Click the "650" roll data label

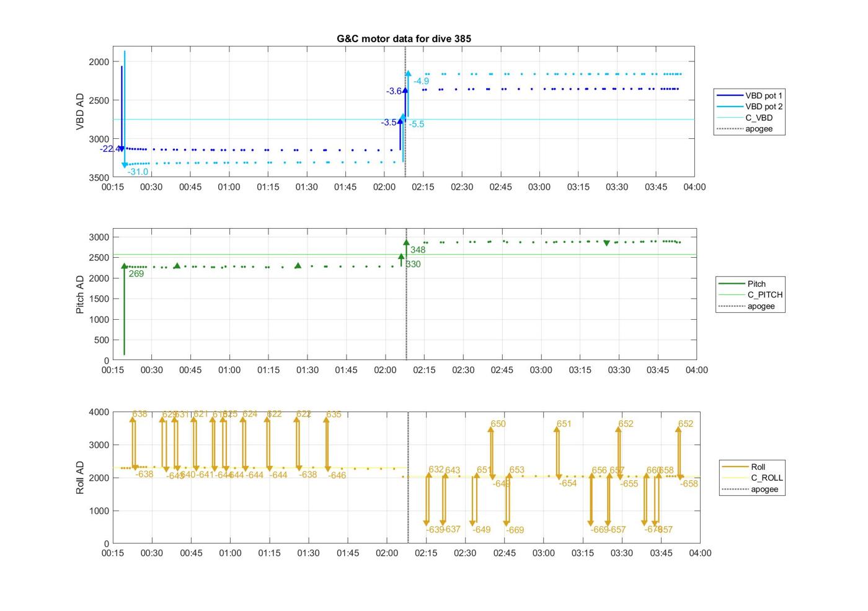coord(498,424)
